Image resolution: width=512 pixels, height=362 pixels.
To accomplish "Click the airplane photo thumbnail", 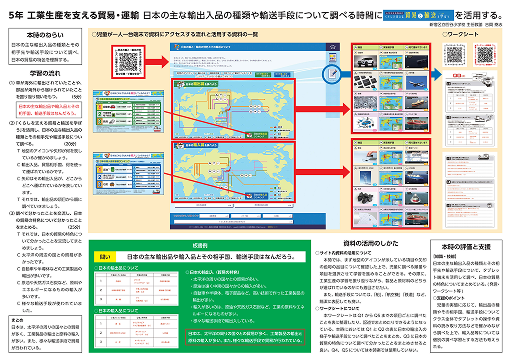I will click(417, 82).
